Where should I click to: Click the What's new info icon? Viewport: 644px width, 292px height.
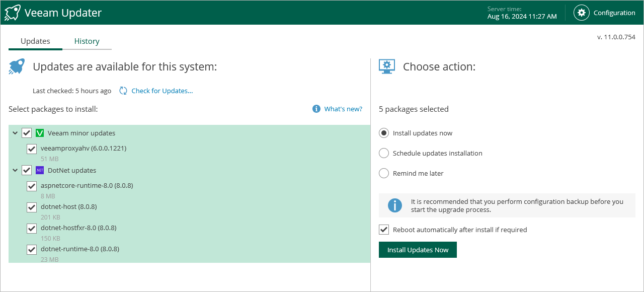316,109
